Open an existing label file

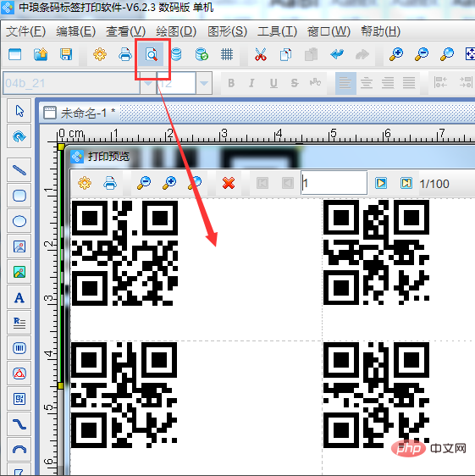[x=41, y=55]
